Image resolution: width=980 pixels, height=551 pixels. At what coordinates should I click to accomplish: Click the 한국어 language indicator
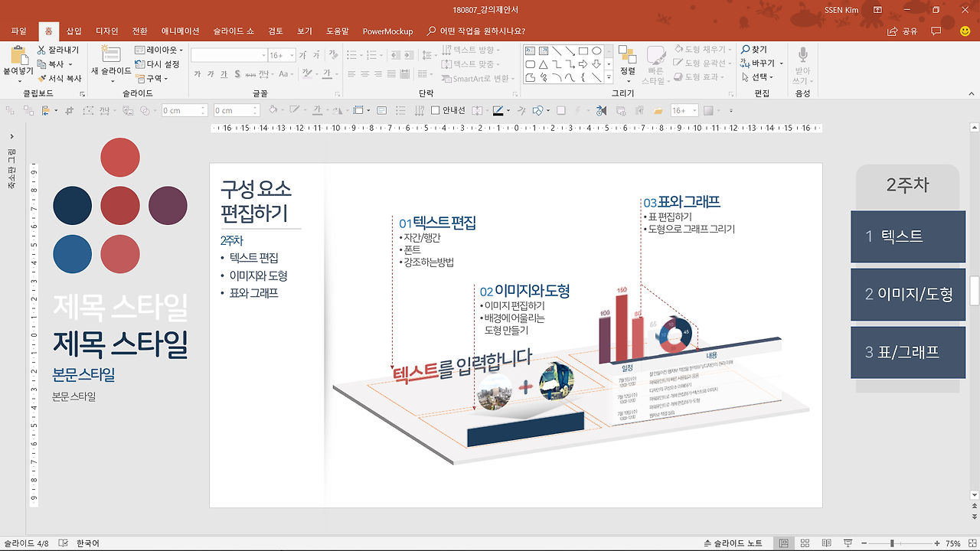87,543
